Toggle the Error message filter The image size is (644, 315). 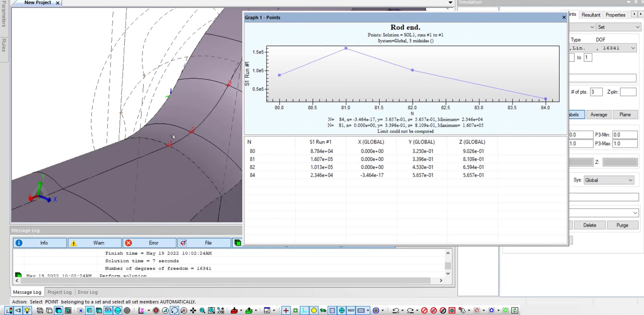(x=149, y=243)
